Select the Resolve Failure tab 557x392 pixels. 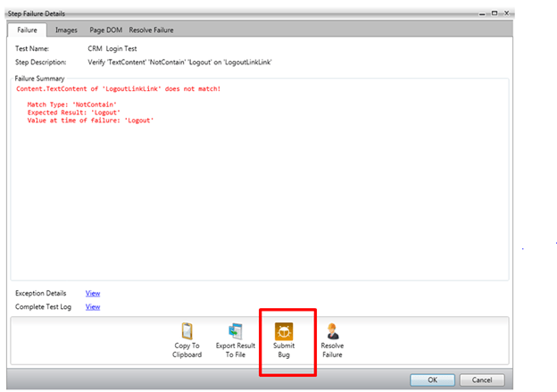(151, 30)
